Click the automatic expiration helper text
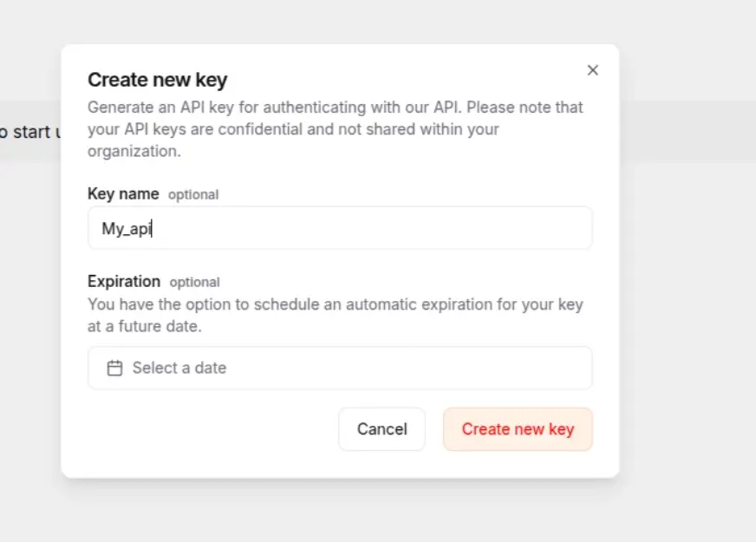 [335, 316]
